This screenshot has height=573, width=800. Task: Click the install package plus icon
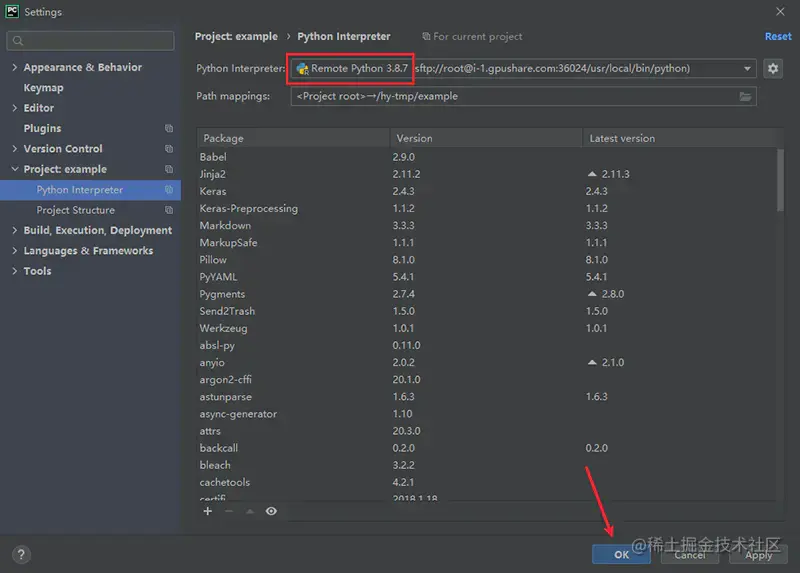[x=208, y=511]
